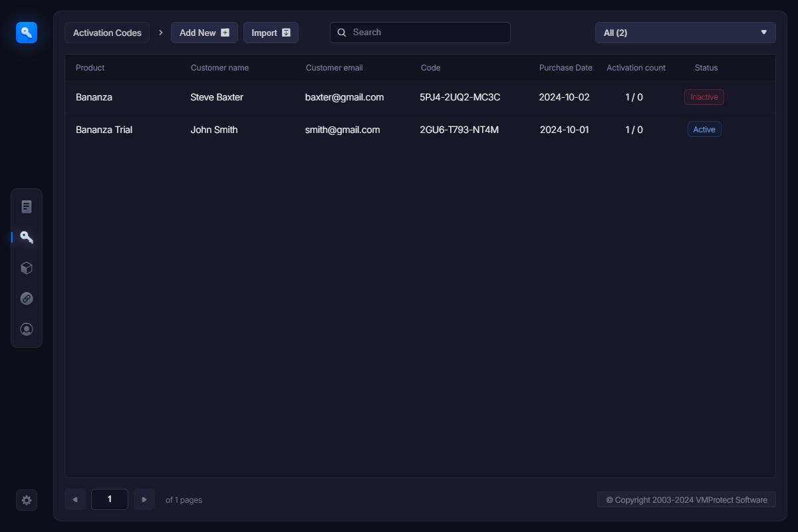Image resolution: width=798 pixels, height=532 pixels.
Task: Click the Active status badge for Bananza Trial
Action: click(704, 130)
